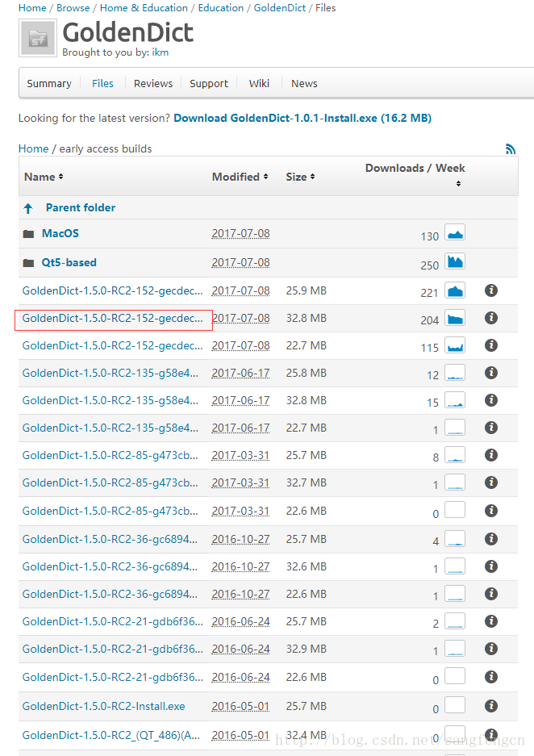Open download chart for Qt5-based folder
The width and height of the screenshot is (534, 756).
pyautogui.click(x=455, y=261)
